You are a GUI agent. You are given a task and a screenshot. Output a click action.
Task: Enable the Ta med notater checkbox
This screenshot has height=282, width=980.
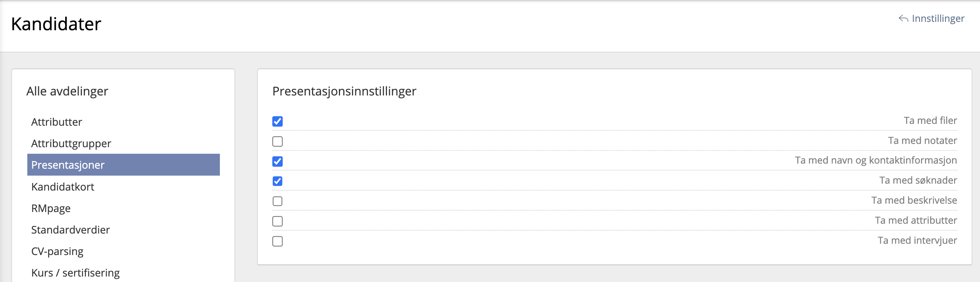277,142
